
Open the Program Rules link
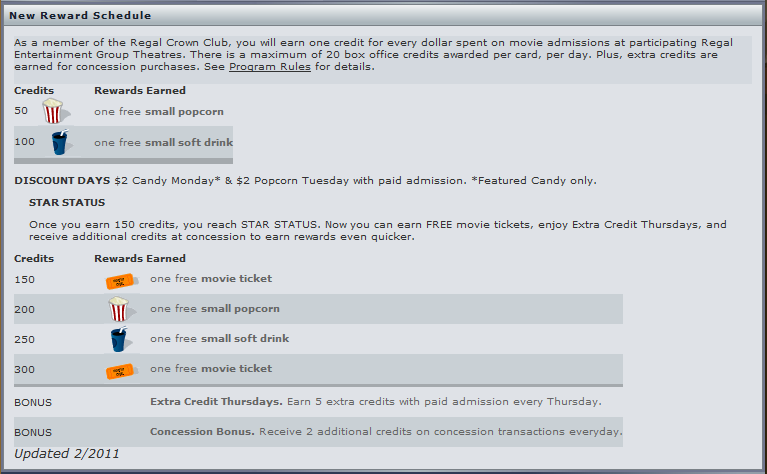pos(270,67)
